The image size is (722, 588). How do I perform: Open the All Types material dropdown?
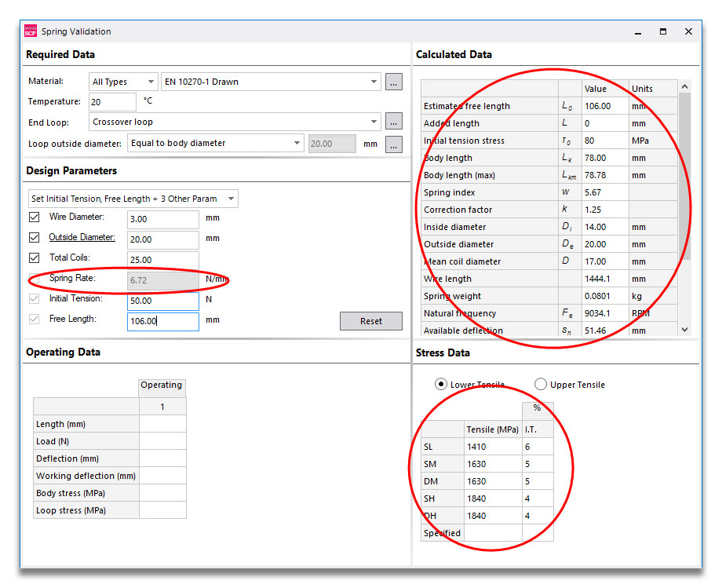(x=123, y=82)
